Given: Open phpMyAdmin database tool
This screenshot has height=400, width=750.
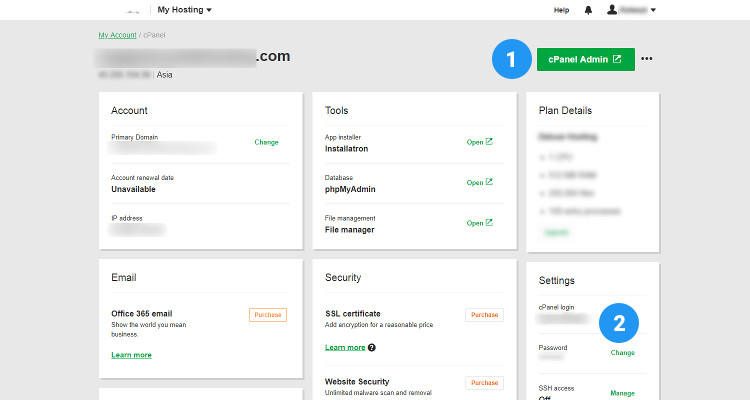Looking at the screenshot, I should 479,182.
